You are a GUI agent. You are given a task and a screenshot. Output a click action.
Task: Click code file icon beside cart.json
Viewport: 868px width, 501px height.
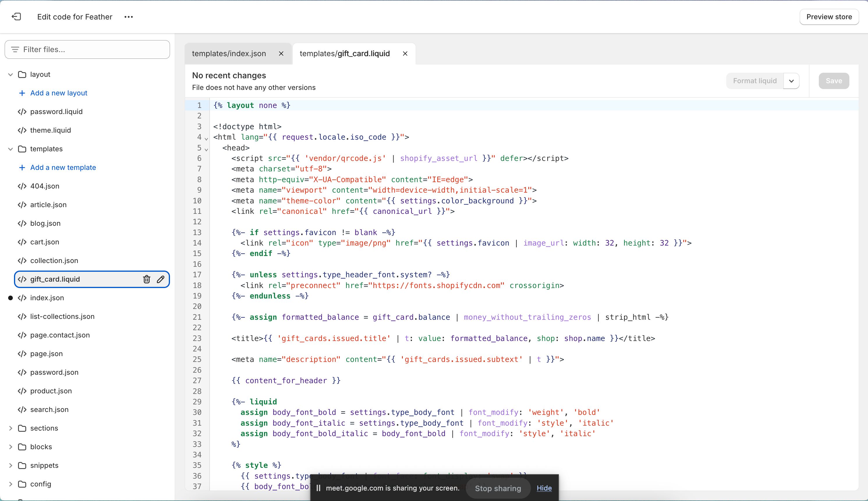[x=22, y=242]
